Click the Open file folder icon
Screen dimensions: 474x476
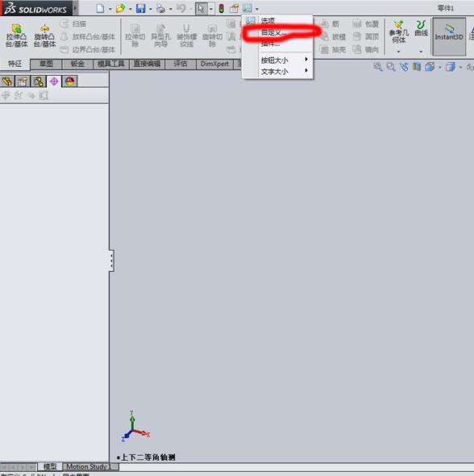coord(120,9)
